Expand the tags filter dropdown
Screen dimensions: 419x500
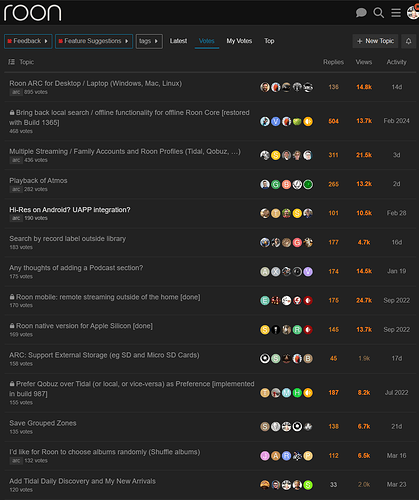[x=149, y=41]
